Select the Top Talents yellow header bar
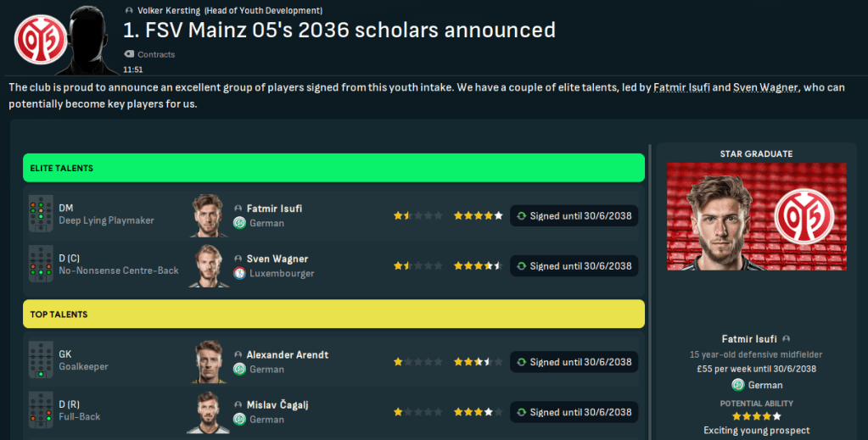The height and width of the screenshot is (440, 868). [x=333, y=315]
